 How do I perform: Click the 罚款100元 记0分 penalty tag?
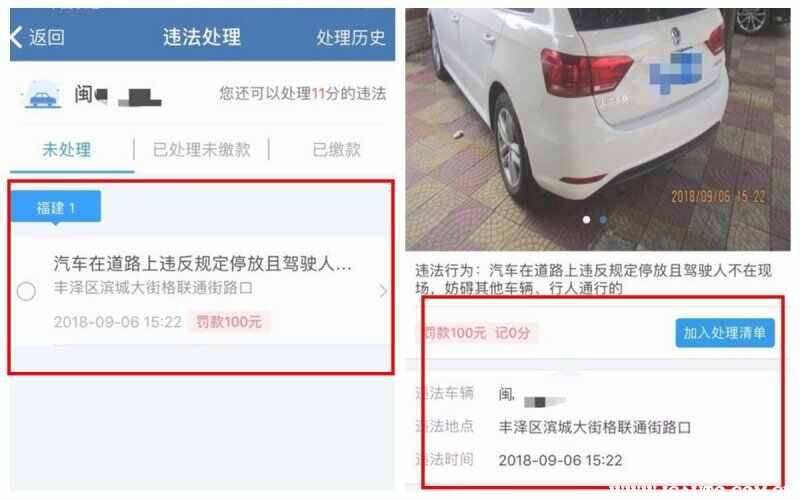477,333
